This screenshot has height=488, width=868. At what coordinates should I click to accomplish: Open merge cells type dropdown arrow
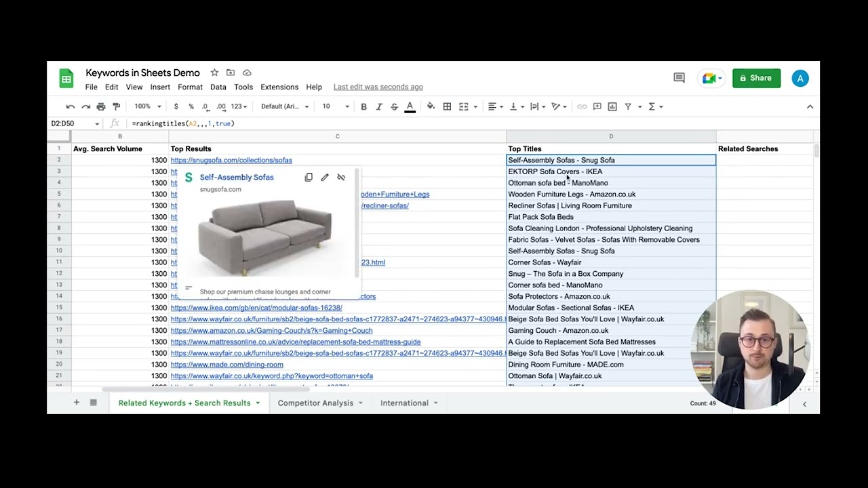475,106
